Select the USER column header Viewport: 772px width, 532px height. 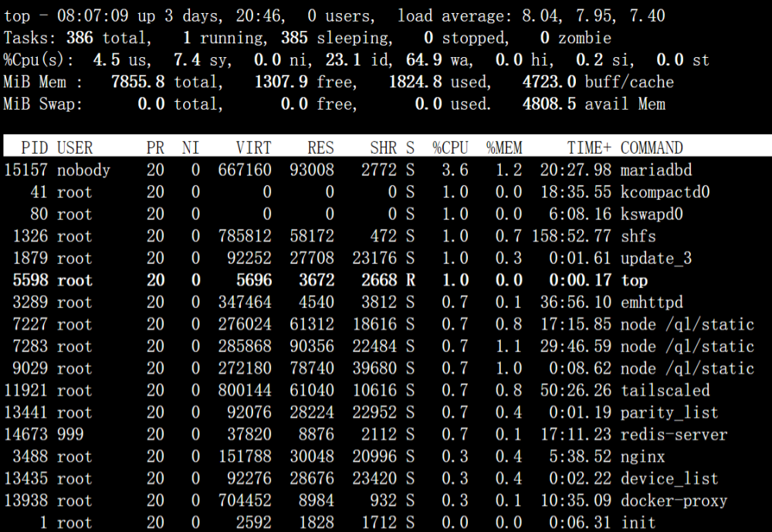point(74,147)
